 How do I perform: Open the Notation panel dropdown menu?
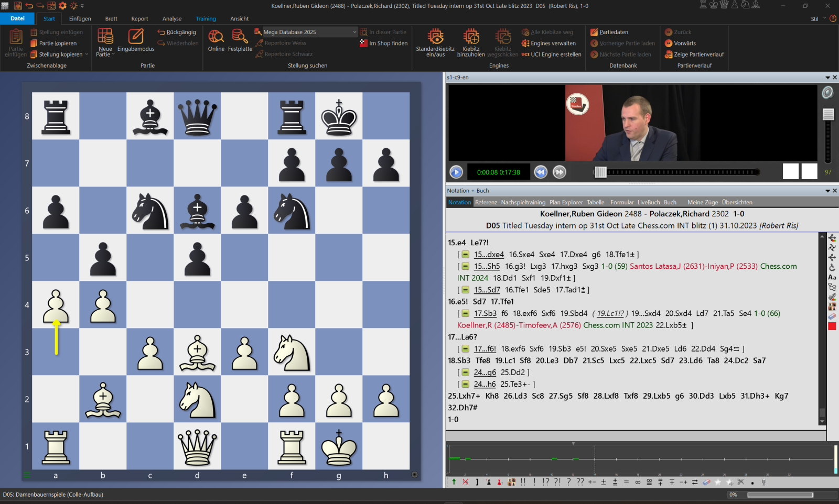[827, 191]
